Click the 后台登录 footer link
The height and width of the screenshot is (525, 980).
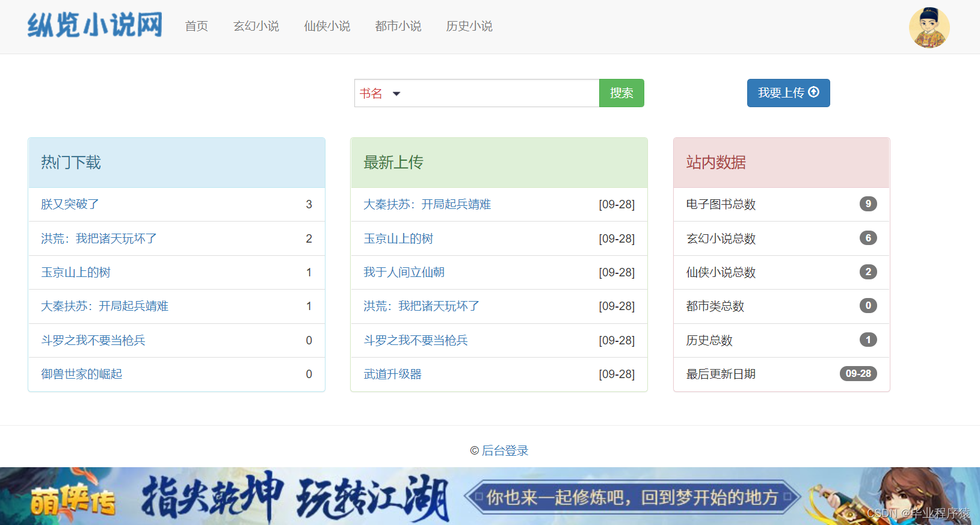[x=505, y=450]
